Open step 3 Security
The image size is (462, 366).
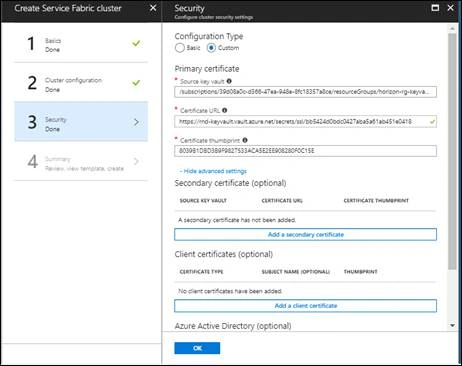81,122
